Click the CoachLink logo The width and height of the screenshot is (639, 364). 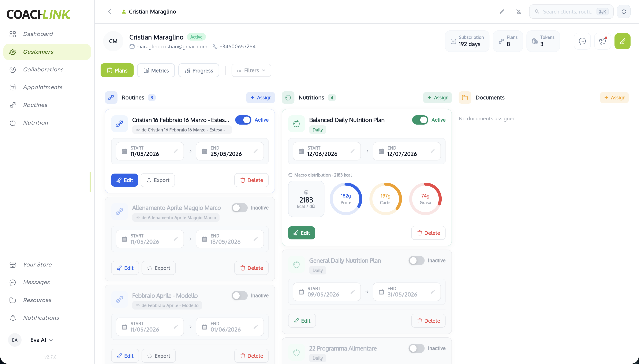coord(38,14)
